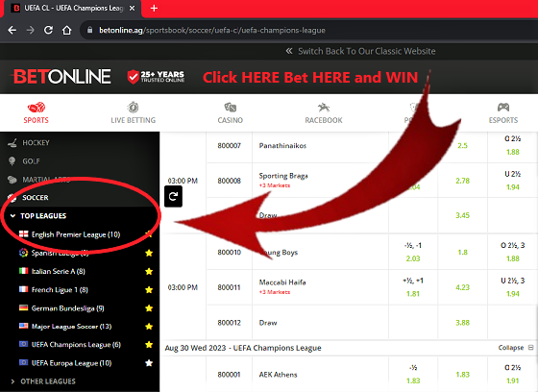538x392 pixels.
Task: Toggle favorite star for French Ligue 1
Action: pos(149,290)
